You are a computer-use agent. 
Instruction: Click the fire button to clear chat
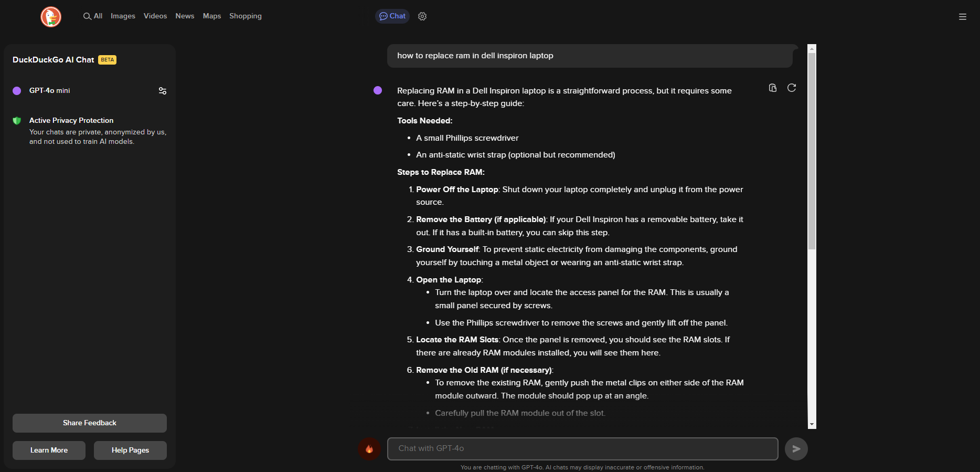[369, 449]
